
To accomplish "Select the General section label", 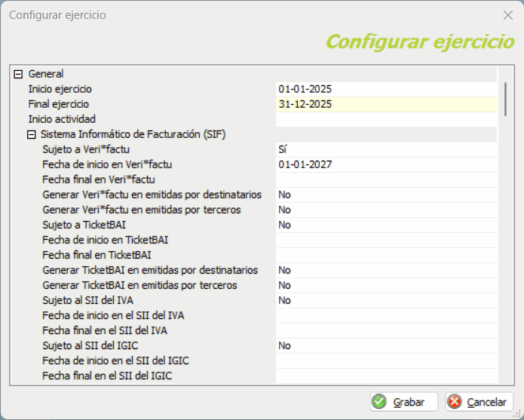I will pos(46,74).
